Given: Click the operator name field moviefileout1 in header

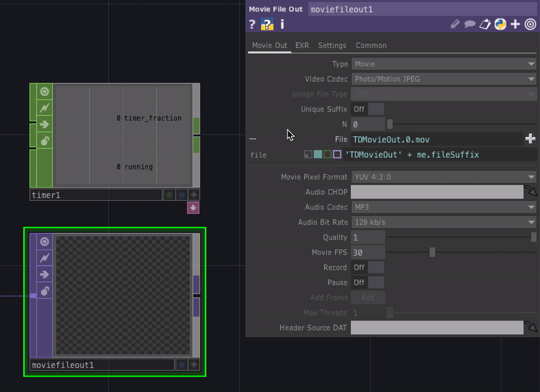Looking at the screenshot, I should click(x=423, y=9).
